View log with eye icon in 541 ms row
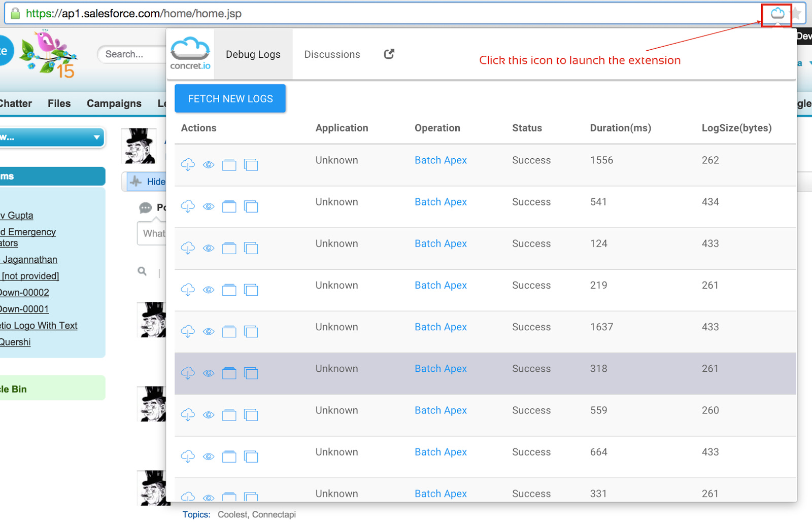Viewport: 812px width, 527px height. (209, 206)
